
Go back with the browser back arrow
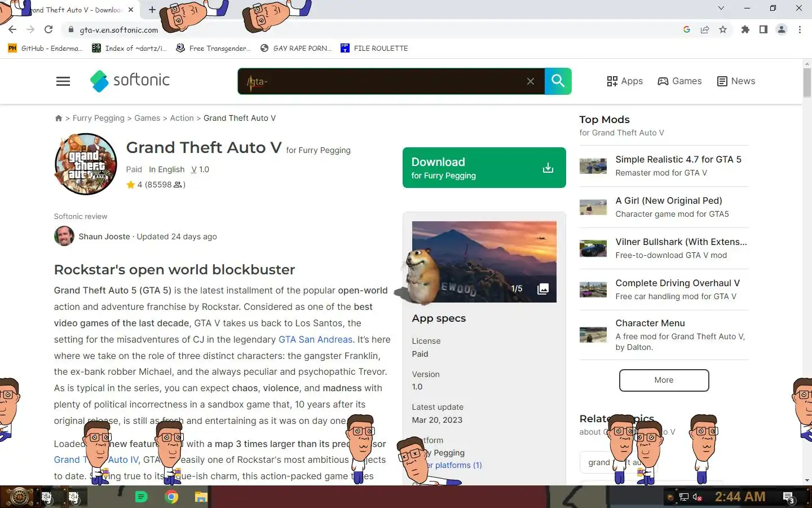click(x=12, y=29)
